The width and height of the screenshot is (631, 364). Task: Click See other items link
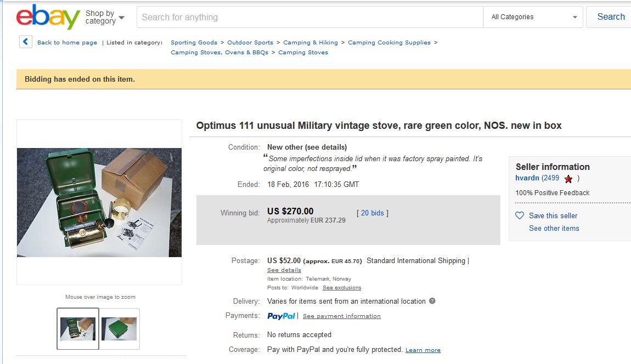[554, 228]
